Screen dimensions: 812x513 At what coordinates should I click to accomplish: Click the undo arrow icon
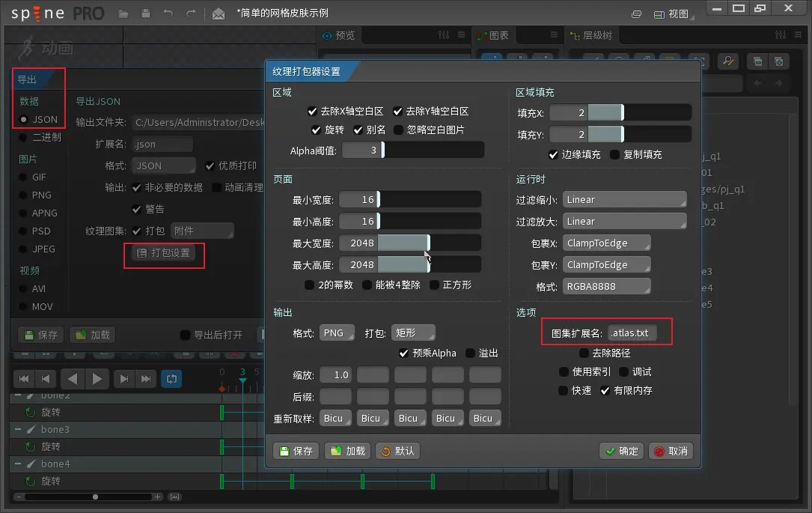(x=168, y=13)
